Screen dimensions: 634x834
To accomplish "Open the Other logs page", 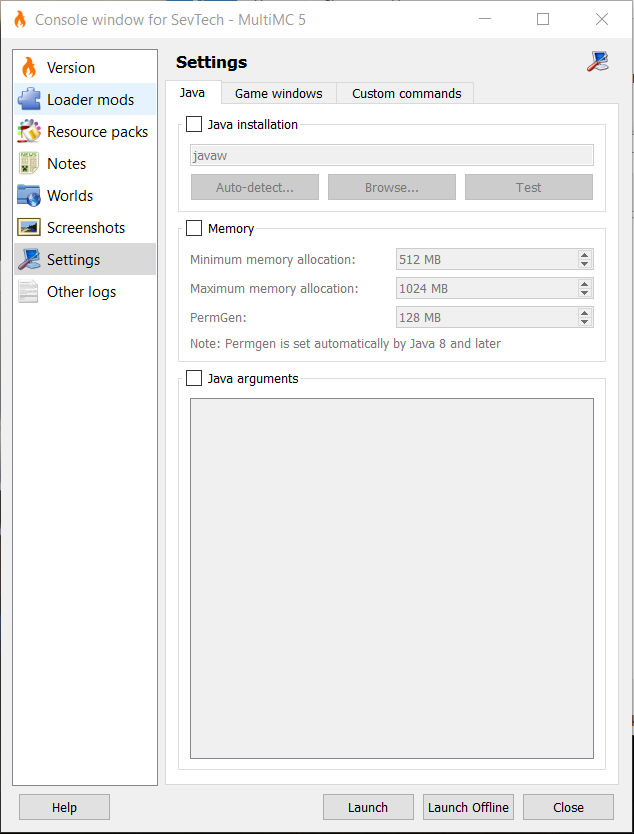I will [x=85, y=291].
